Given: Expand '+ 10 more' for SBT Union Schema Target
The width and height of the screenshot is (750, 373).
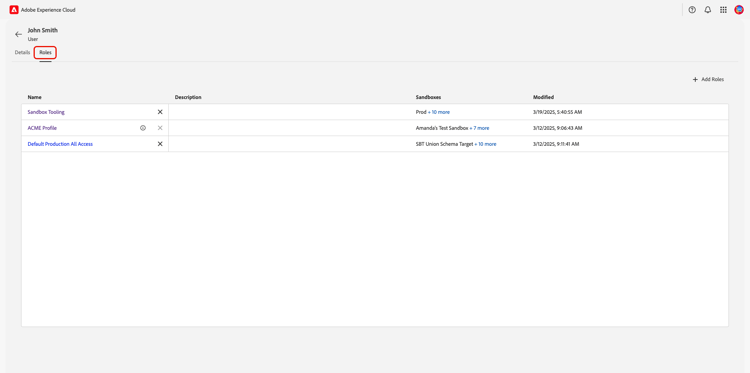Looking at the screenshot, I should coord(485,144).
